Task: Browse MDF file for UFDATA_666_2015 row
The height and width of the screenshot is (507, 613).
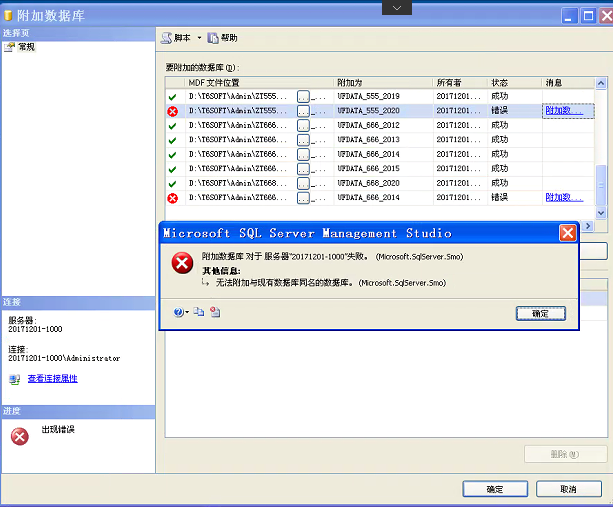Action: [303, 169]
